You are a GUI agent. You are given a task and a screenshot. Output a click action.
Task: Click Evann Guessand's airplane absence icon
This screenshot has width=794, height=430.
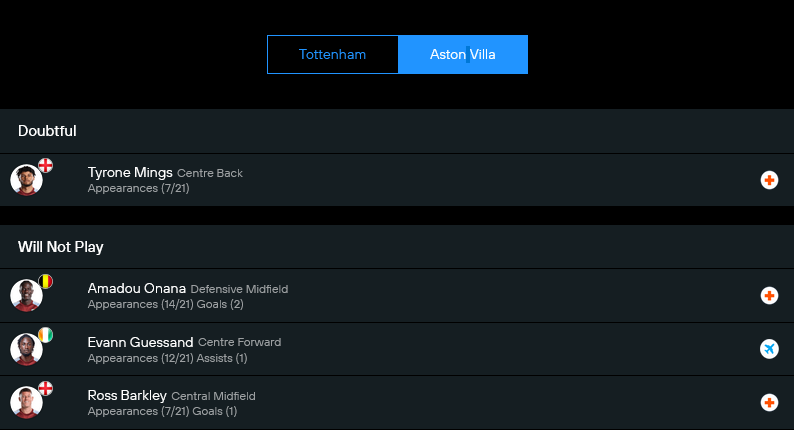pyautogui.click(x=769, y=349)
